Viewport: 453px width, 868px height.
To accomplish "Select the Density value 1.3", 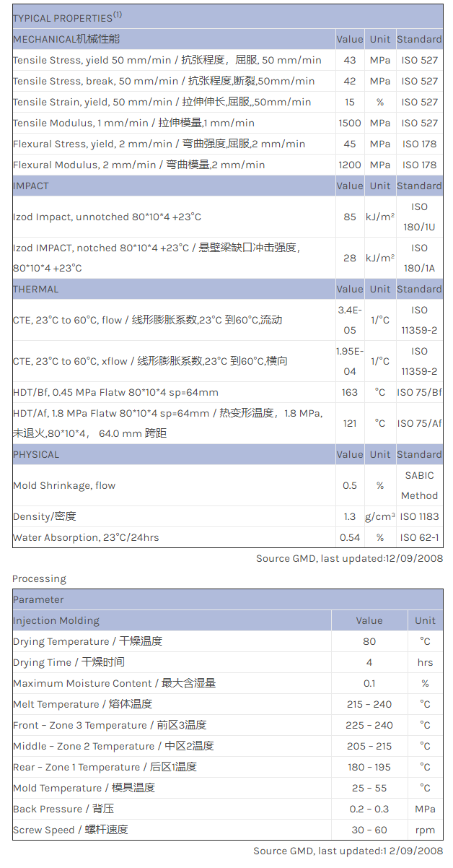I will click(x=350, y=516).
